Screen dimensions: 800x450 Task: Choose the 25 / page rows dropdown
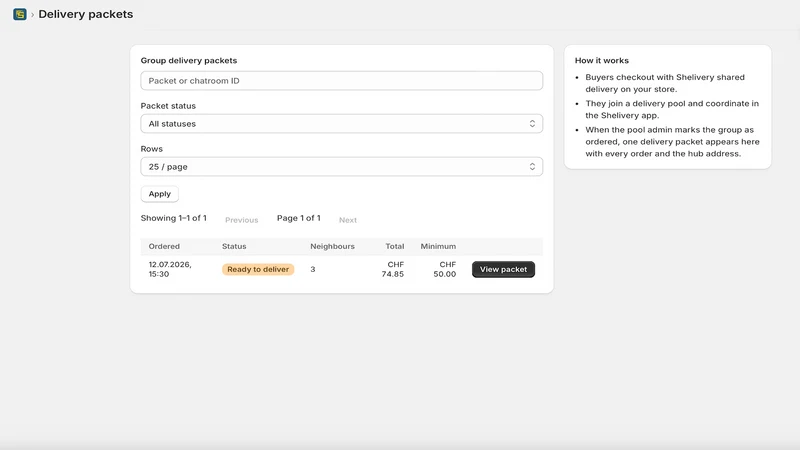341,167
